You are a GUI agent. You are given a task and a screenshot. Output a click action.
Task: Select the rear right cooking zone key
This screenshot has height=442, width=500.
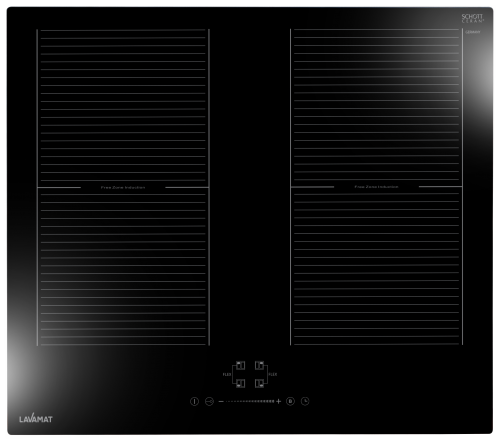259,365
